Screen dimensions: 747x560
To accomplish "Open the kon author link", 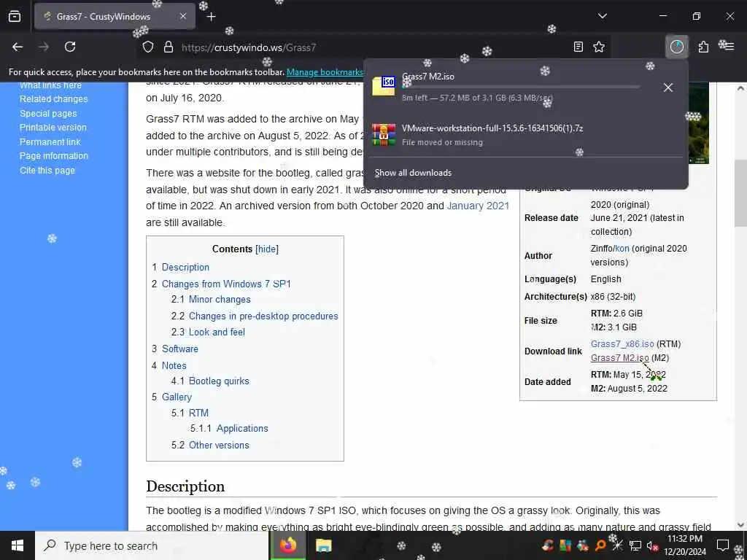I will coord(622,249).
